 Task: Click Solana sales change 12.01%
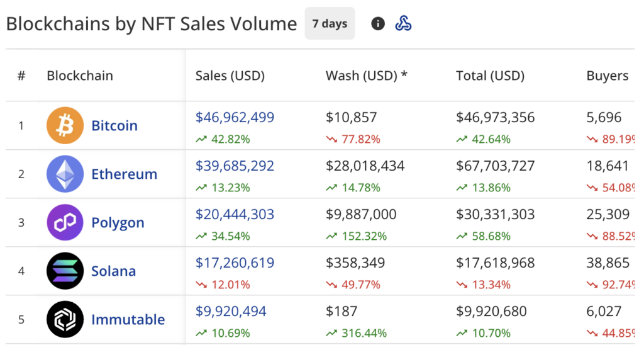223,285
